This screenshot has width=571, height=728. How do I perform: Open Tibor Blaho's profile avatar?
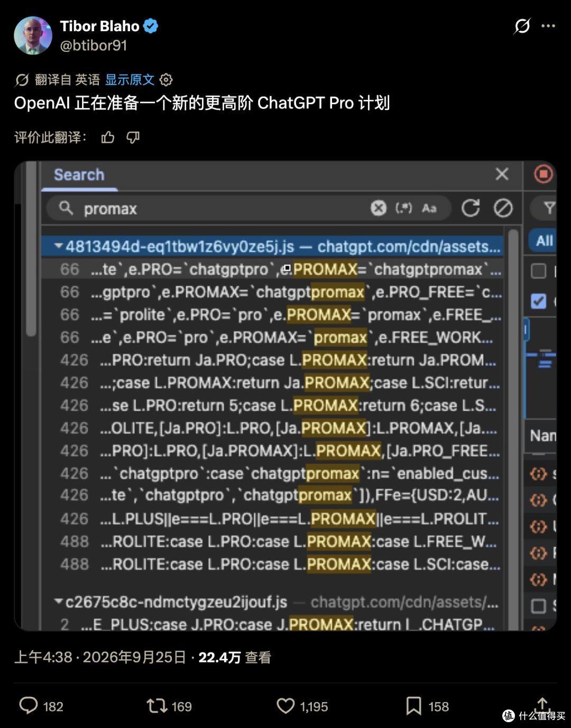click(x=33, y=35)
